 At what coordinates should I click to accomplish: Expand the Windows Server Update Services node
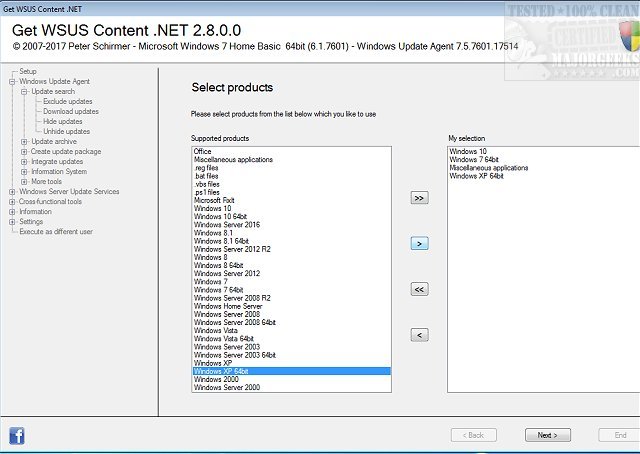[x=12, y=191]
